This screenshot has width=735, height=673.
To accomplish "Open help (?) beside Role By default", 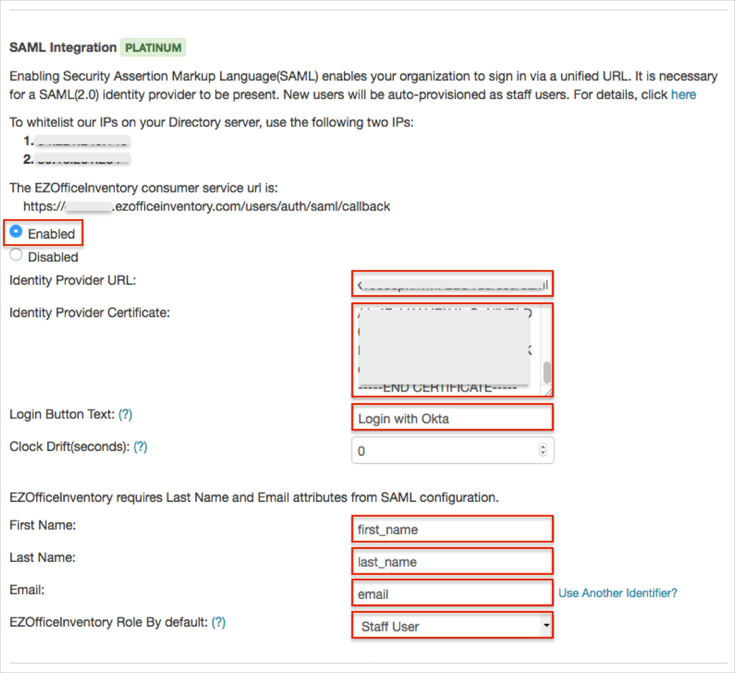I will (218, 622).
